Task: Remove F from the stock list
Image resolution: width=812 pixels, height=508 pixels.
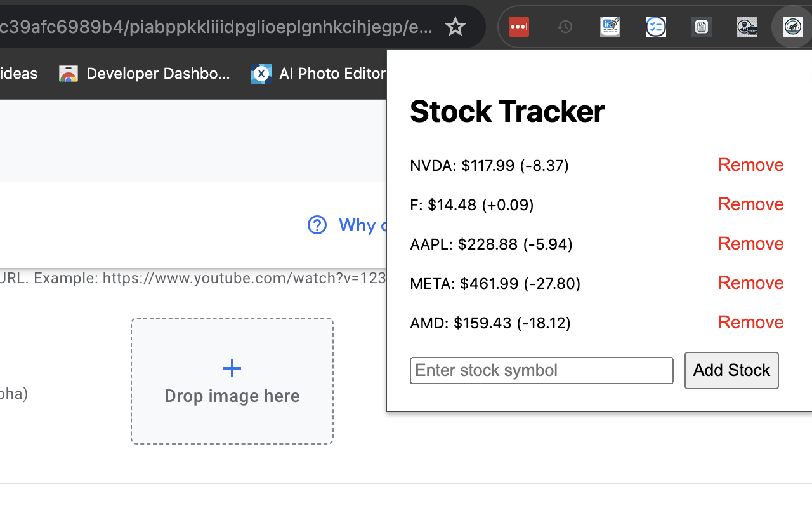Action: click(750, 204)
